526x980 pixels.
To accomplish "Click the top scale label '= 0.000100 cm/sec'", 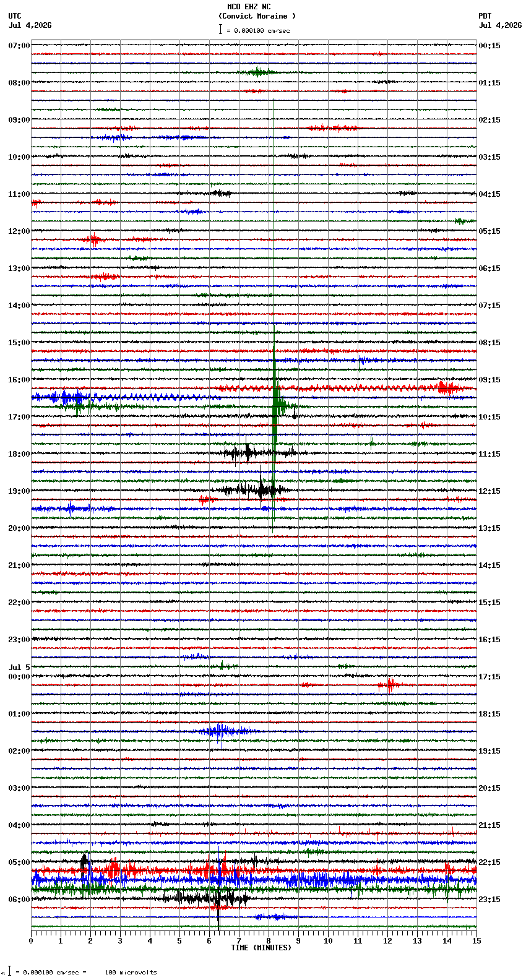I will coord(258,30).
